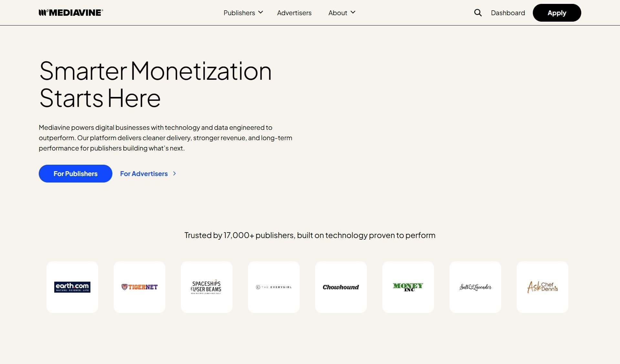Select Publishers in the navigation bar
Viewport: 620px width, 364px height.
click(x=239, y=13)
